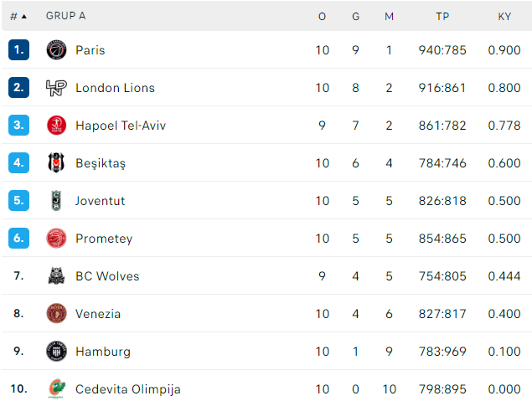Screen dimensions: 532x406
Task: Click the BC Wolves wolf logo
Action: pyautogui.click(x=56, y=276)
